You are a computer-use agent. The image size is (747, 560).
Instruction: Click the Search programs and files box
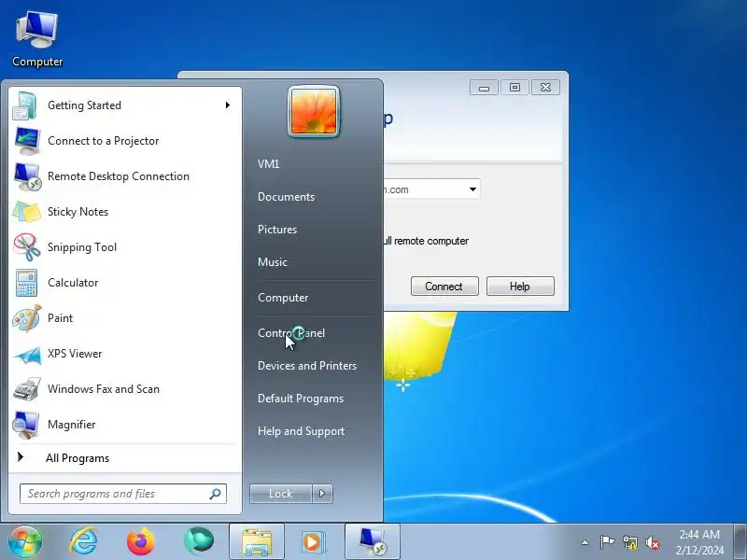[x=123, y=494]
